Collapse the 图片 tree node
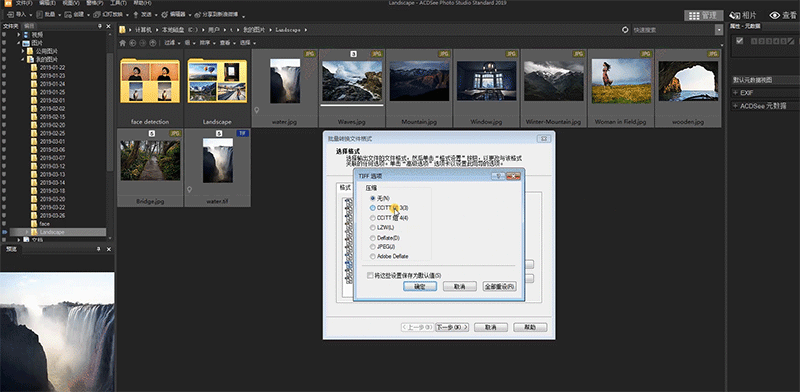Image resolution: width=800 pixels, height=392 pixels. click(19, 43)
